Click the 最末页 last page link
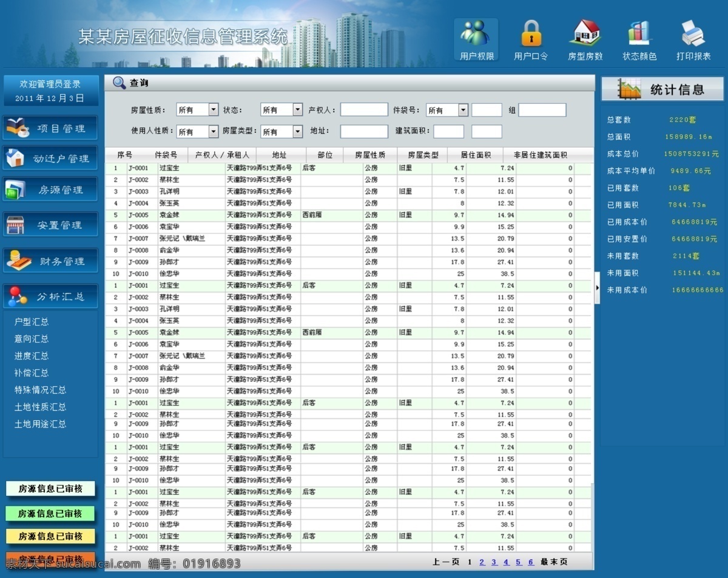 pos(554,562)
